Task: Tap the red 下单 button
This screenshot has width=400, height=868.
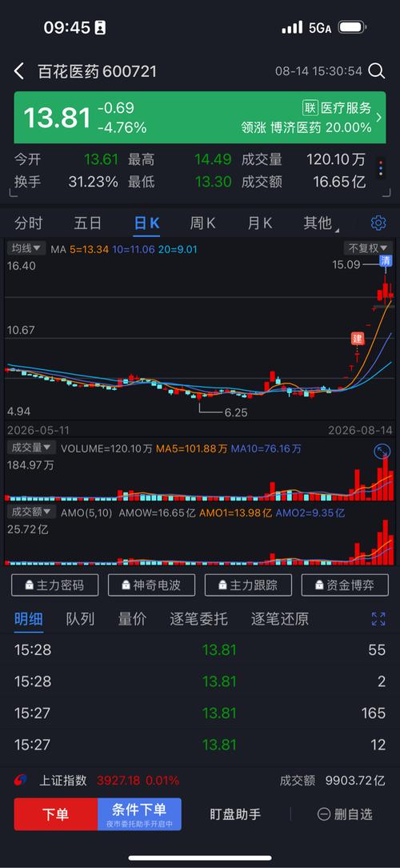Action: pyautogui.click(x=56, y=814)
